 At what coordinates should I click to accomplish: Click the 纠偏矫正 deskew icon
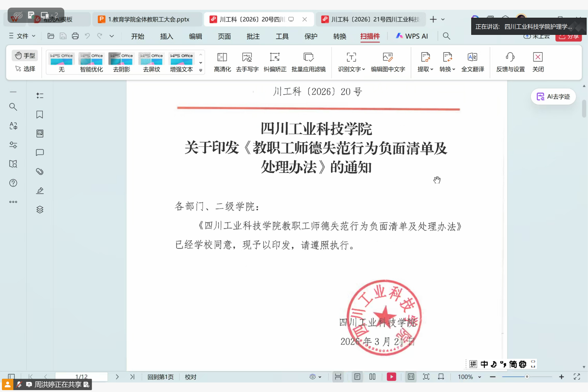[x=275, y=57]
